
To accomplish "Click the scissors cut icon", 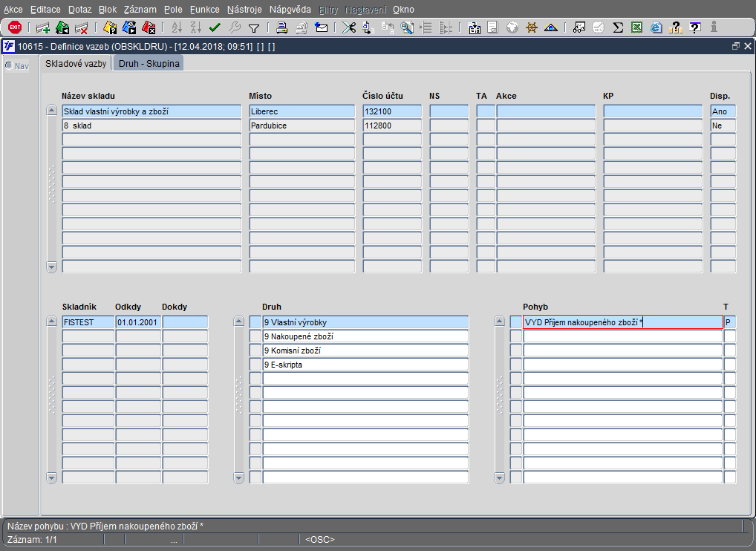I will pos(348,27).
